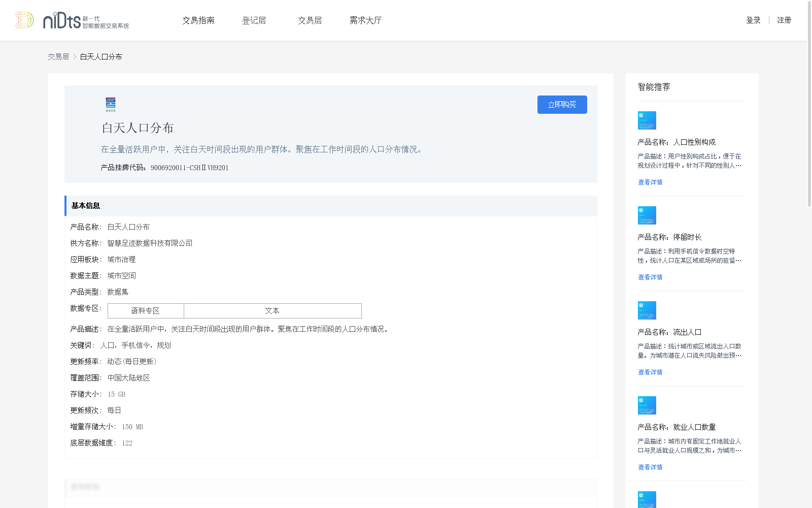
Task: Click the 150 MB incremental storage value
Action: [132, 427]
